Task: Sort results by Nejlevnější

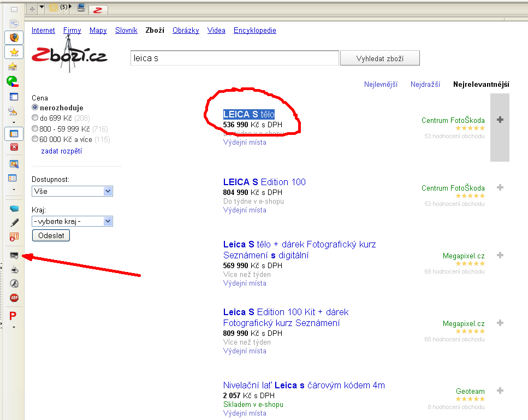Action: (x=381, y=84)
